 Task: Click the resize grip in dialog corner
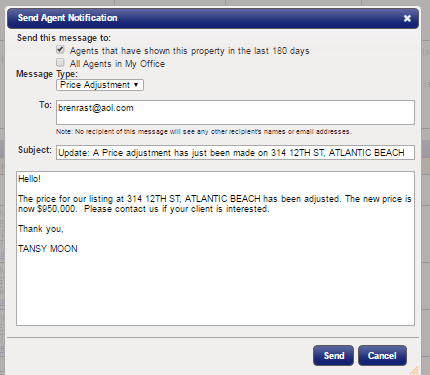point(414,370)
